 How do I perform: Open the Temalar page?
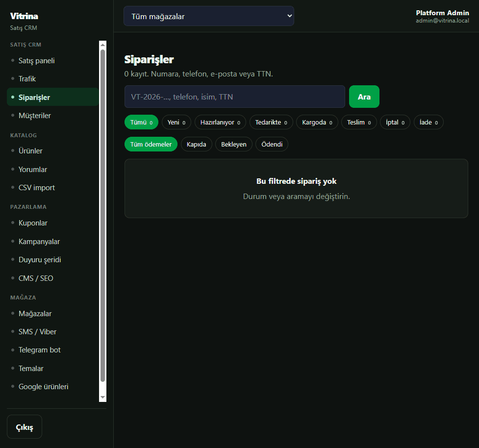(x=52, y=369)
